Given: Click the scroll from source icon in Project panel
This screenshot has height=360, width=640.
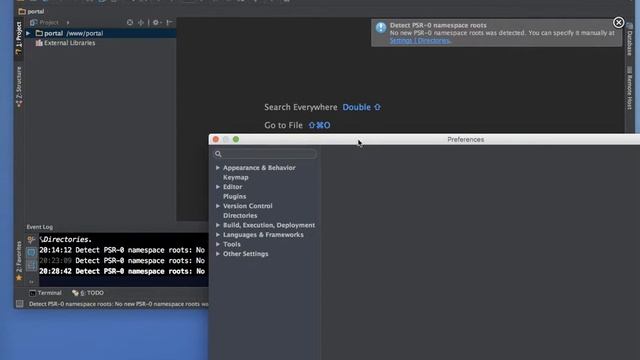Looking at the screenshot, I should click(130, 22).
